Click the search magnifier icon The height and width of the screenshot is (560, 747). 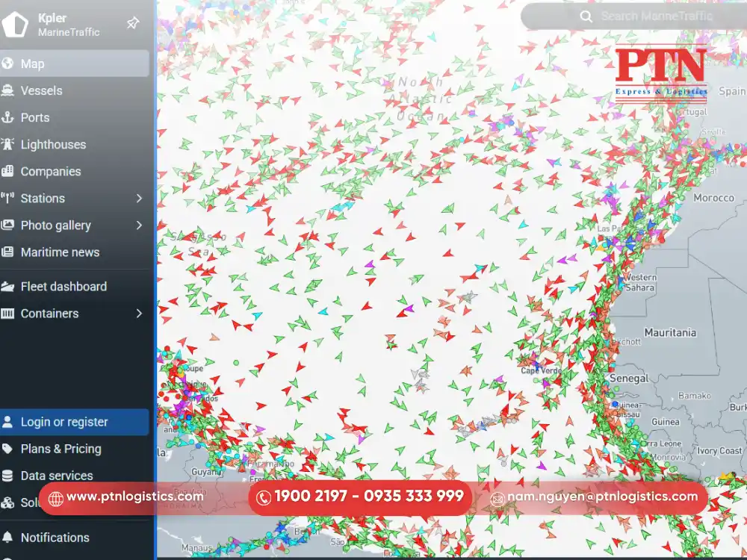(586, 16)
